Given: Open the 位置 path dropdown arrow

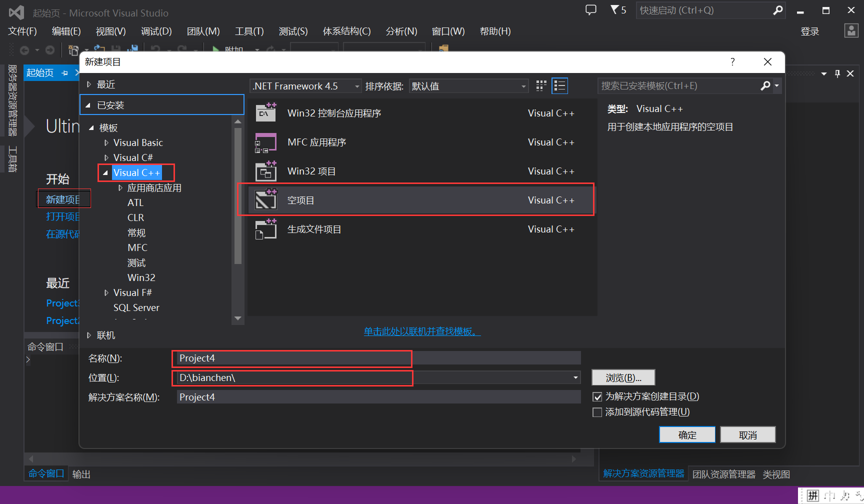Looking at the screenshot, I should (575, 378).
